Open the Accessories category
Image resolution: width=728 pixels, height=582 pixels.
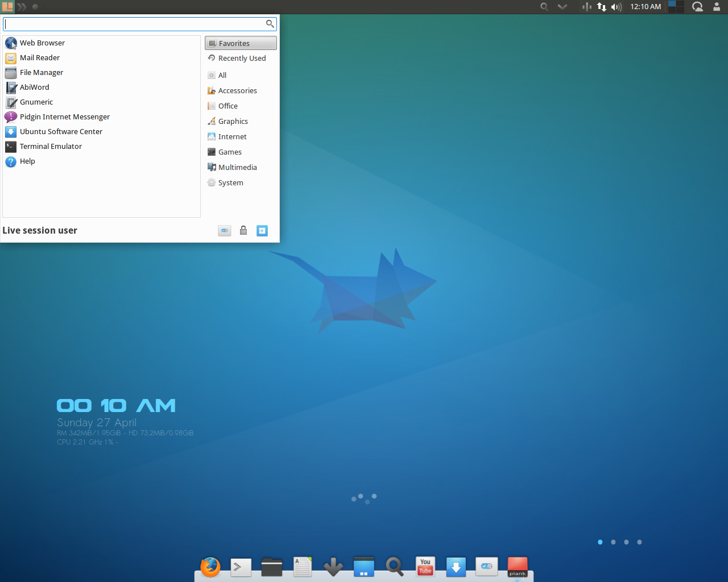pos(241,90)
